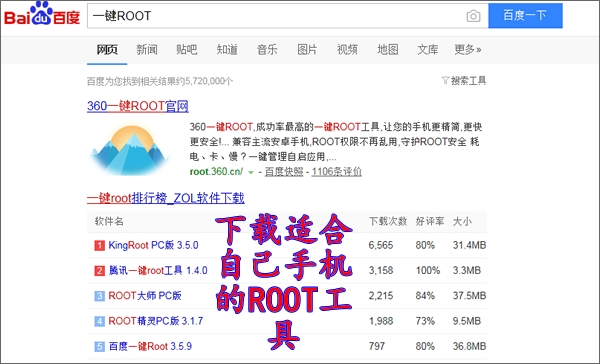Click download count 2,215

tap(381, 296)
